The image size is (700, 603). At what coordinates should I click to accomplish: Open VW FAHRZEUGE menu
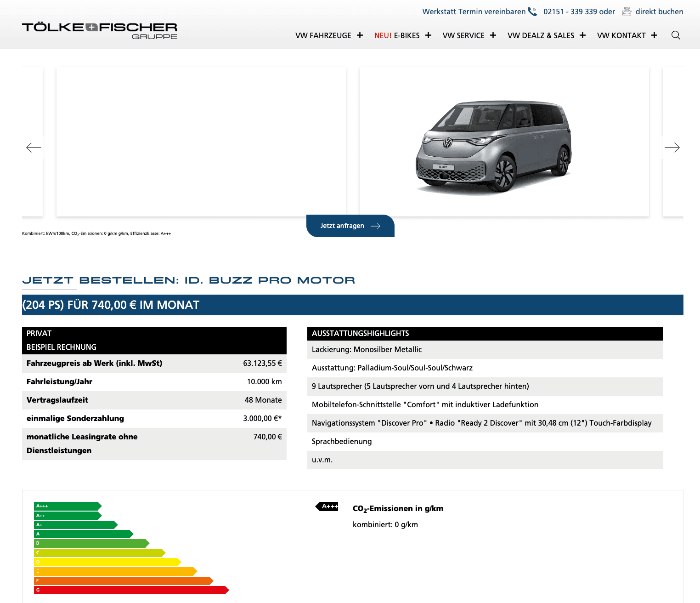click(323, 35)
